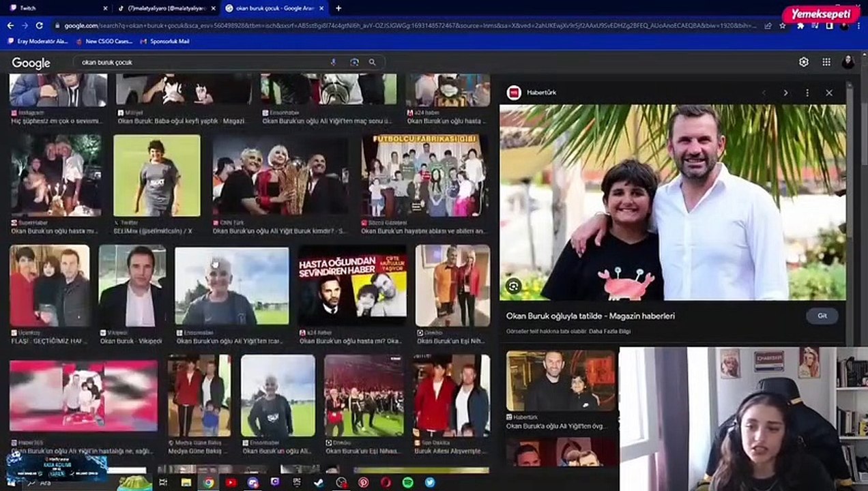Screen dimensions: 868x491
Task: Open Pinterest from the taskbar
Action: 364,482
